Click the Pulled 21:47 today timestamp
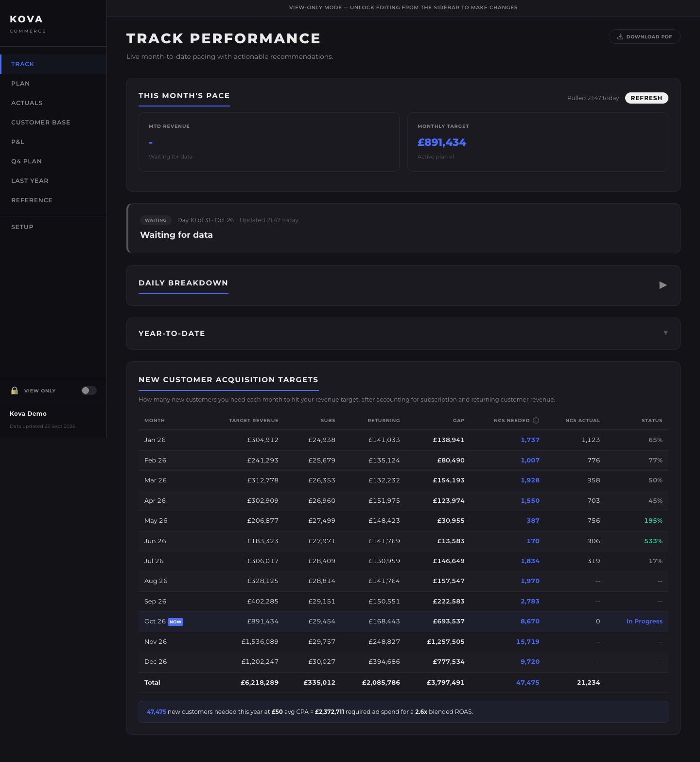The height and width of the screenshot is (762, 700). pyautogui.click(x=593, y=98)
